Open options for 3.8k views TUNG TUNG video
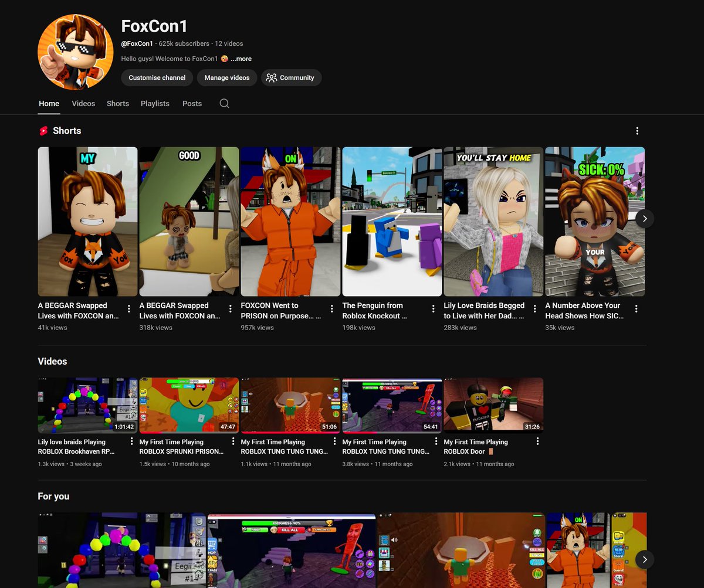 tap(436, 441)
